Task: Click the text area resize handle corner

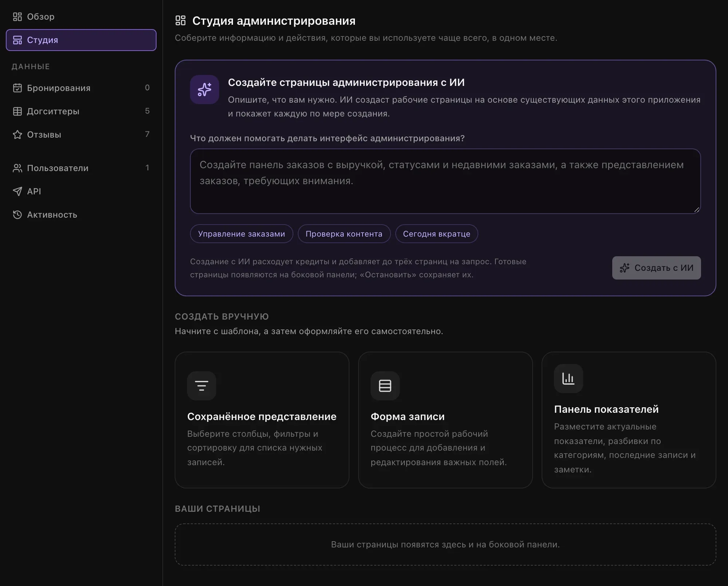Action: [x=696, y=209]
